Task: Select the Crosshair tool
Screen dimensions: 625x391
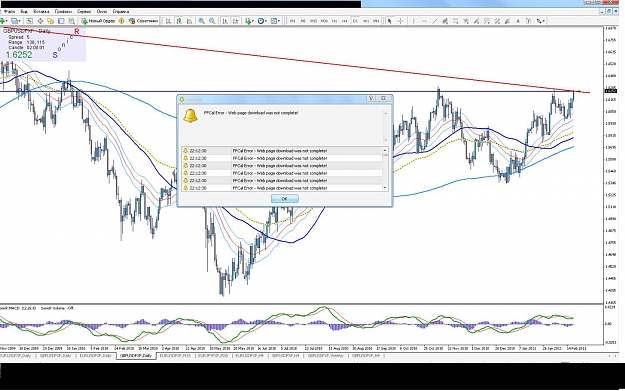Action: coord(400,21)
